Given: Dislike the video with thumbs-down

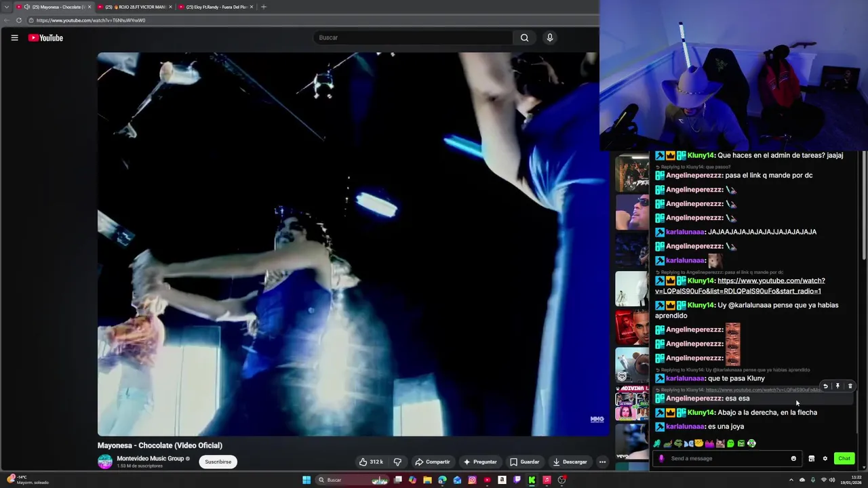Looking at the screenshot, I should (397, 462).
